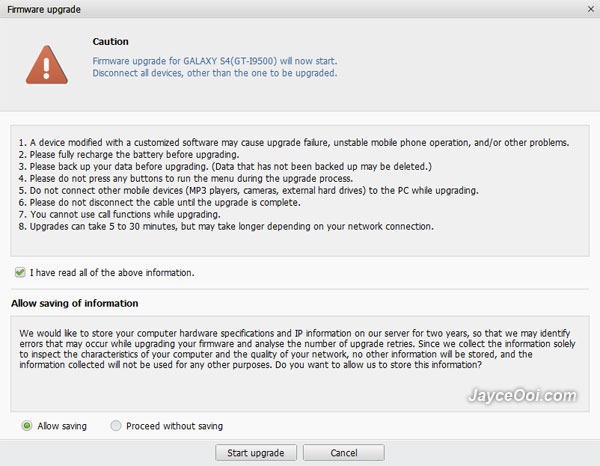The width and height of the screenshot is (600, 466).
Task: Click the data storage explanation paragraph
Action: coord(297,349)
